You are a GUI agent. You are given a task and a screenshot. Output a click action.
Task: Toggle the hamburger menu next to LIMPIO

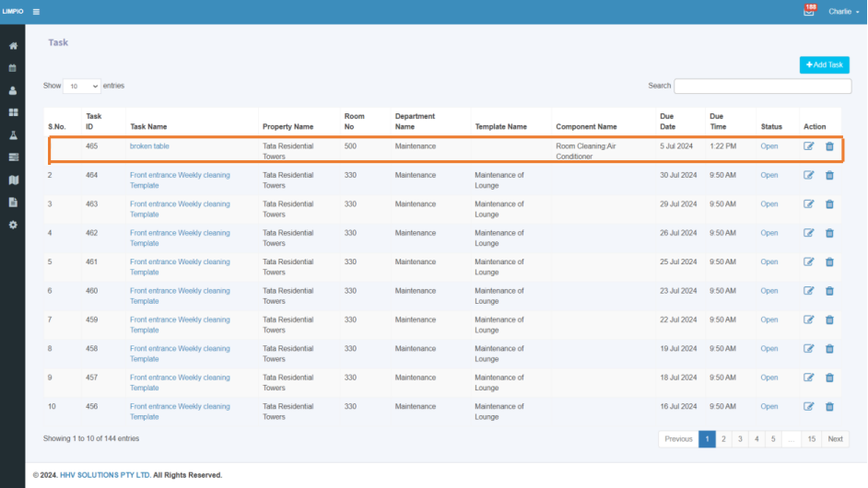[36, 12]
